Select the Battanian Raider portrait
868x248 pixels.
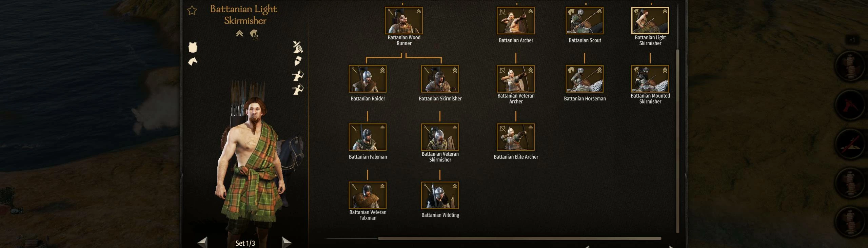(x=368, y=79)
